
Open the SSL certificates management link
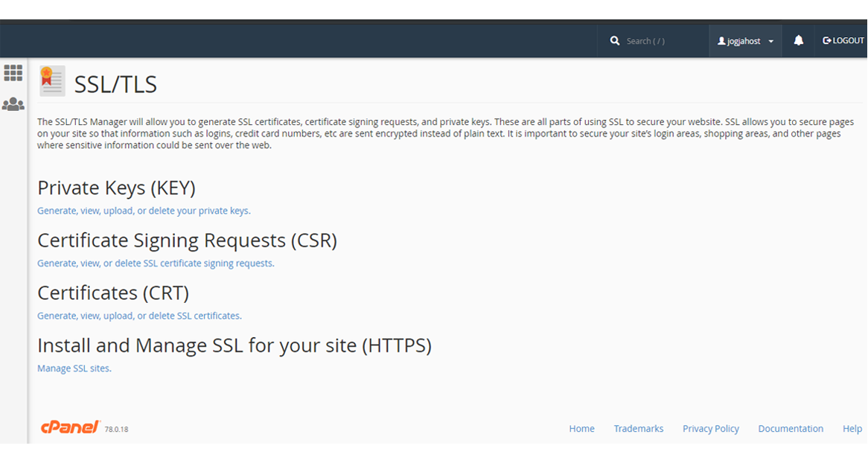(x=139, y=316)
